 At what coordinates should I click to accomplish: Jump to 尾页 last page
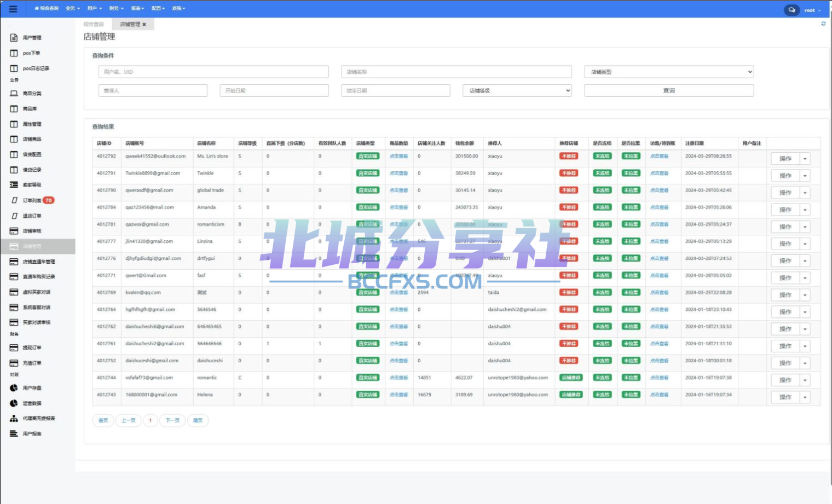click(x=198, y=420)
